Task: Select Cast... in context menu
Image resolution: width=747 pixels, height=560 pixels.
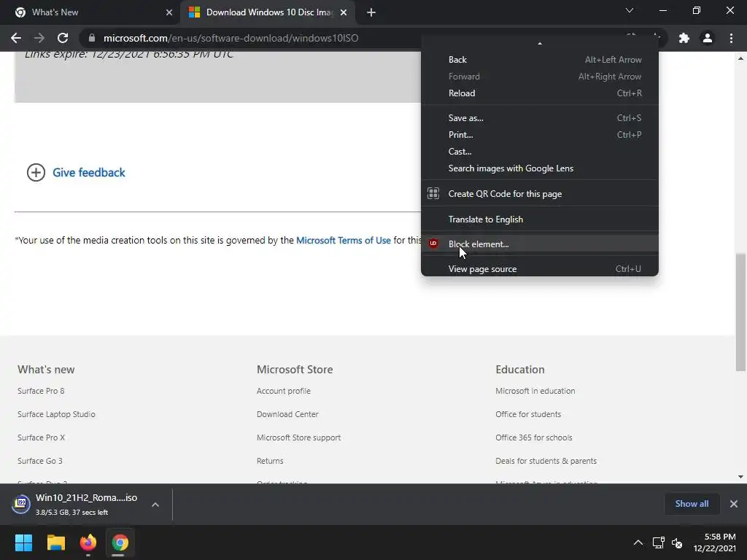Action: (540, 152)
